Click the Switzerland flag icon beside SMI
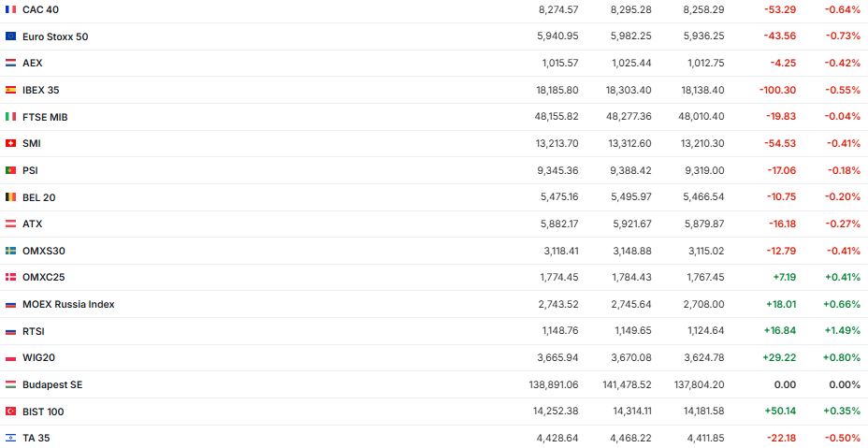868x448 pixels. click(10, 143)
